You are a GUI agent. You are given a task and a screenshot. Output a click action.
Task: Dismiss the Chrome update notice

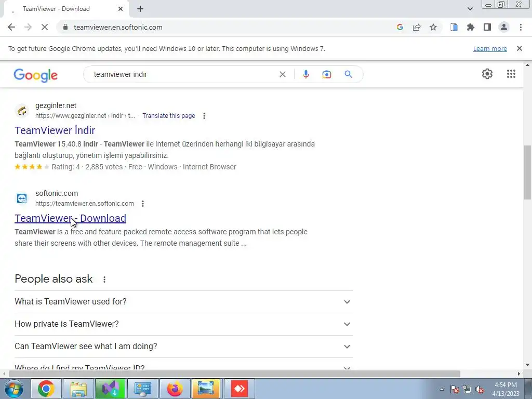519,48
